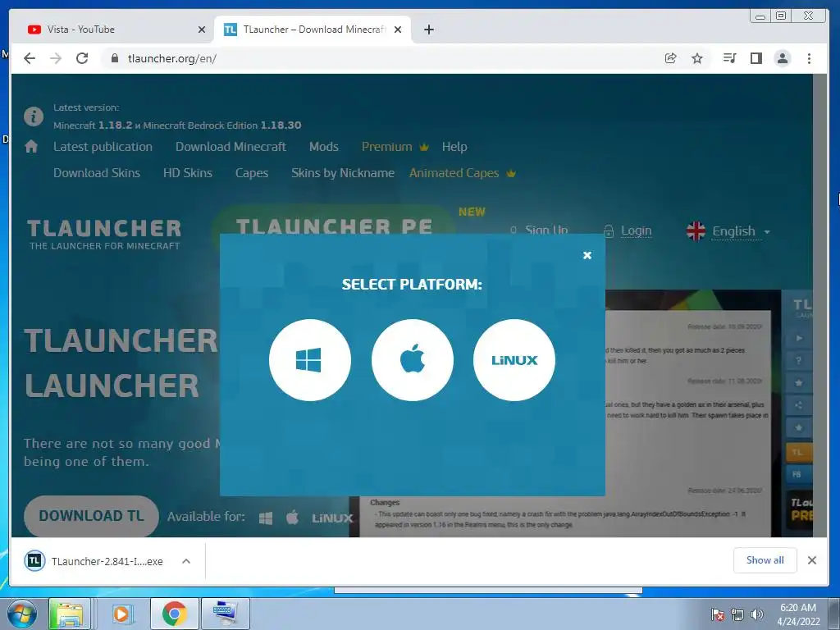Image resolution: width=840 pixels, height=630 pixels.
Task: Open Latest publication menu item
Action: click(103, 147)
